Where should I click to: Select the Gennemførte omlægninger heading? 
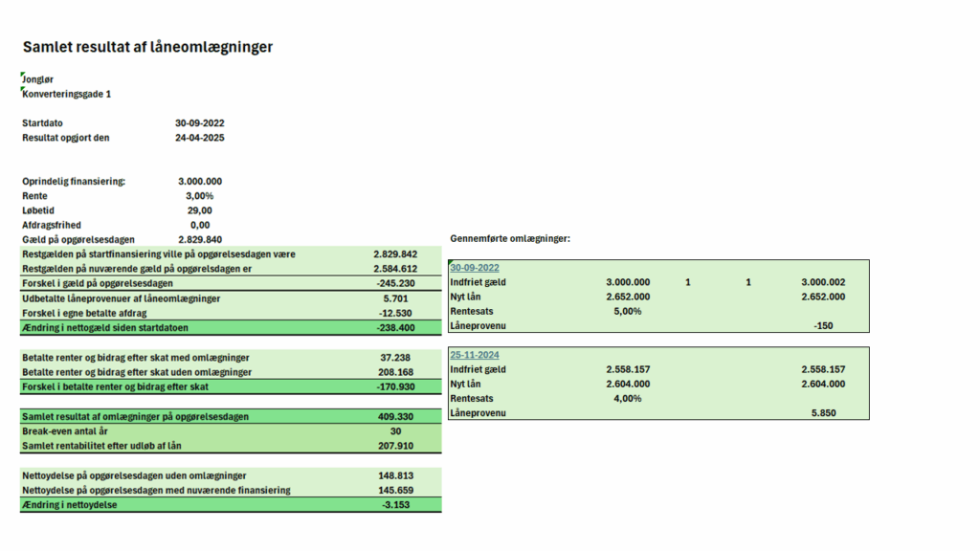point(509,238)
